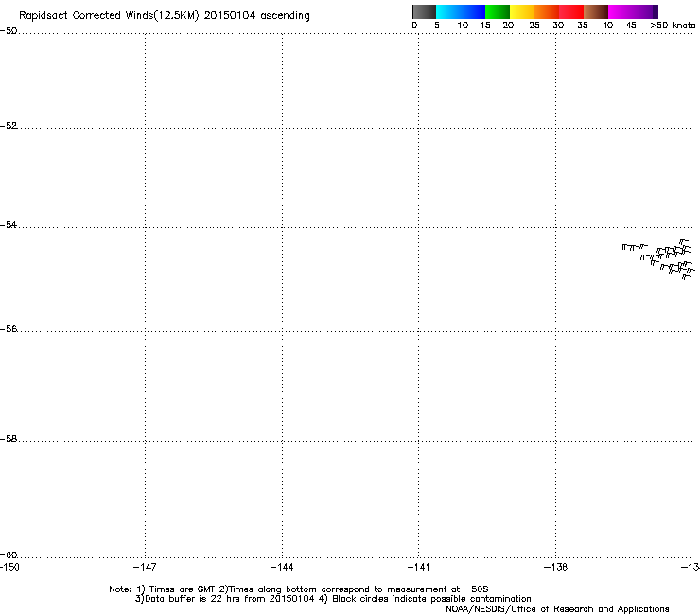This screenshot has width=700, height=615.
Task: Click the gray 0-5 knots color band
Action: tap(424, 11)
